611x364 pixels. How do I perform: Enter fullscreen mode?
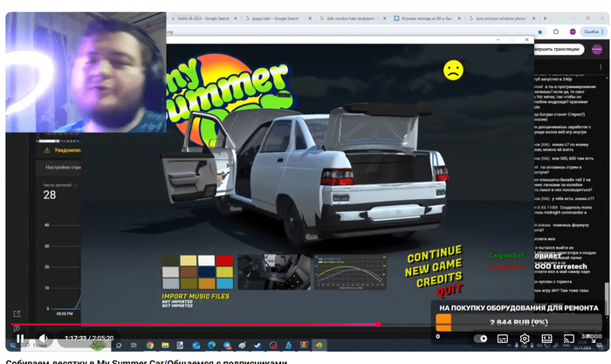tap(591, 339)
